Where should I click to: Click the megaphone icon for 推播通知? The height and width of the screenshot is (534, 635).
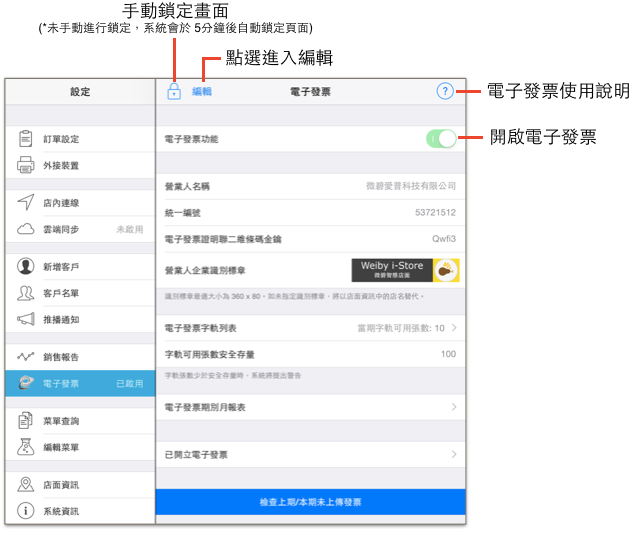(x=26, y=319)
